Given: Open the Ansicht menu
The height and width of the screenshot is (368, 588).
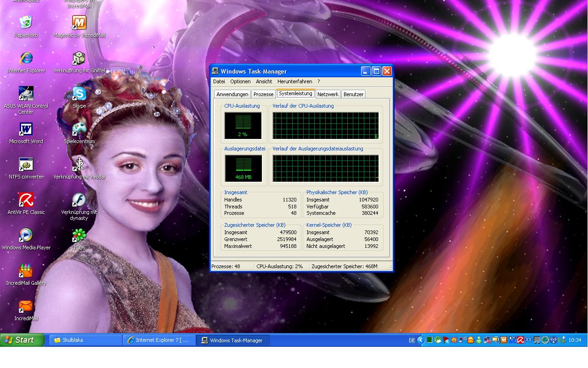Looking at the screenshot, I should (264, 81).
